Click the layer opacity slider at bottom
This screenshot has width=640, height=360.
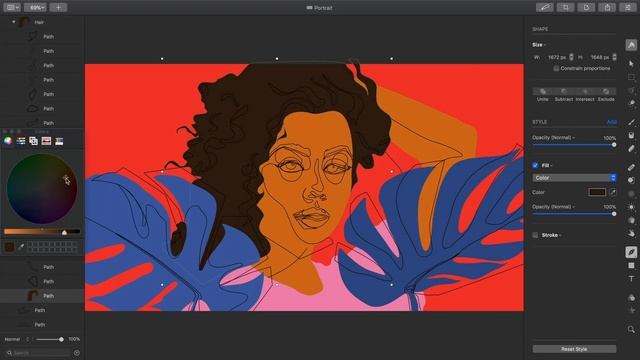pyautogui.click(x=49, y=339)
